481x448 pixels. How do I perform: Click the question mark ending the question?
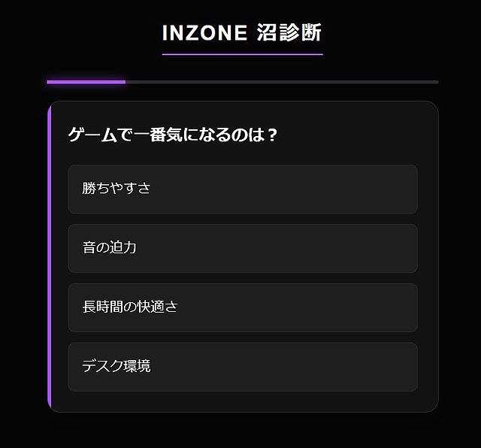(x=273, y=135)
